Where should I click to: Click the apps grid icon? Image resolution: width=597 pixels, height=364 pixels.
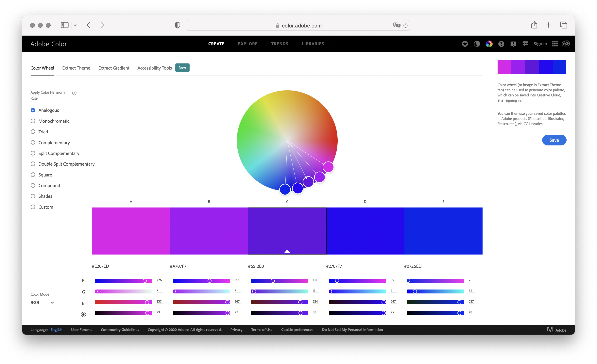pos(554,44)
